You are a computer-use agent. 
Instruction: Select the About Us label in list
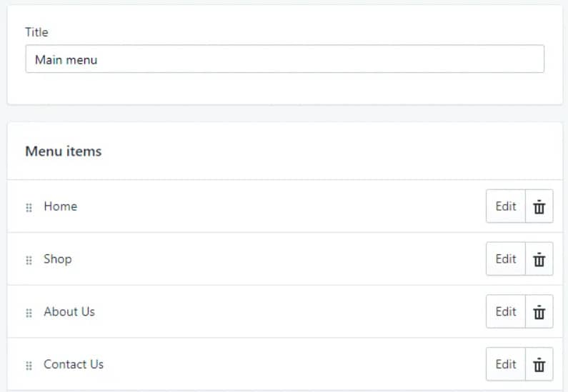(69, 311)
